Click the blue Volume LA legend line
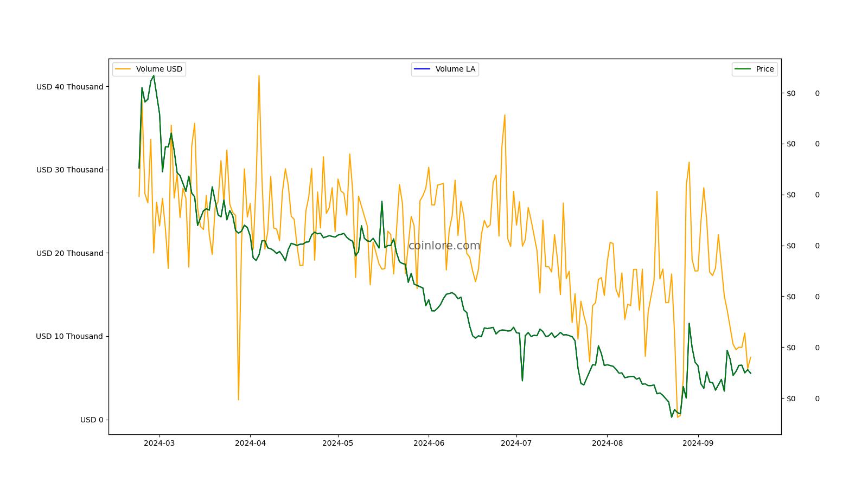Screen dimensions: 868x488 pos(422,69)
